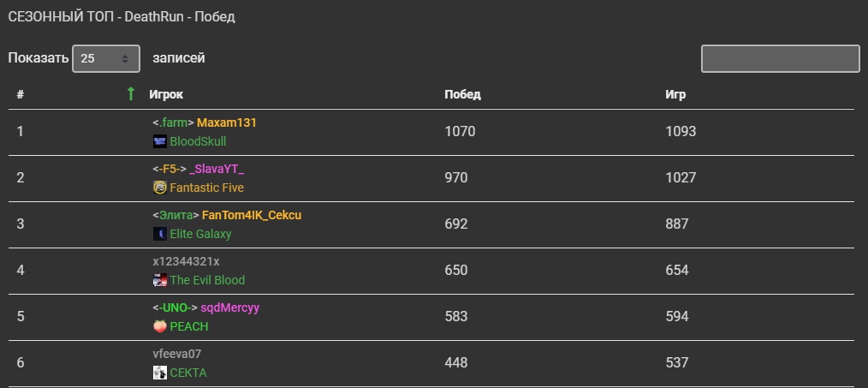Click The Evil Blood guild icon
Image resolution: width=868 pixels, height=388 pixels.
click(x=159, y=280)
